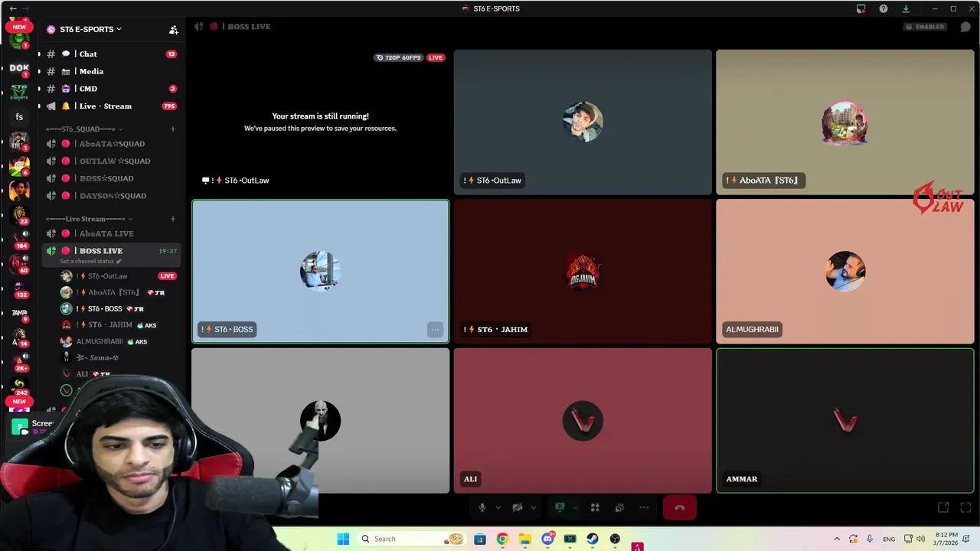Open File Explorer on the taskbar
The width and height of the screenshot is (980, 551).
point(525,539)
